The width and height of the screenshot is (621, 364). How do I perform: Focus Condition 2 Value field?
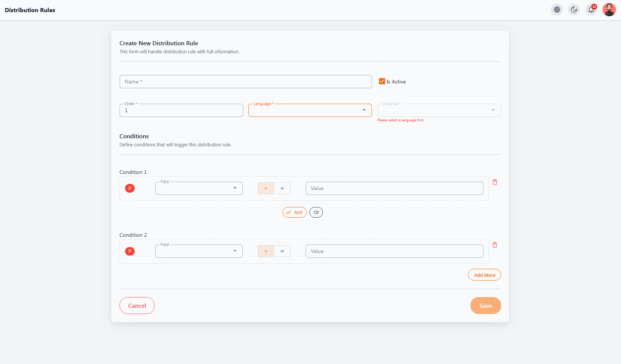point(394,251)
